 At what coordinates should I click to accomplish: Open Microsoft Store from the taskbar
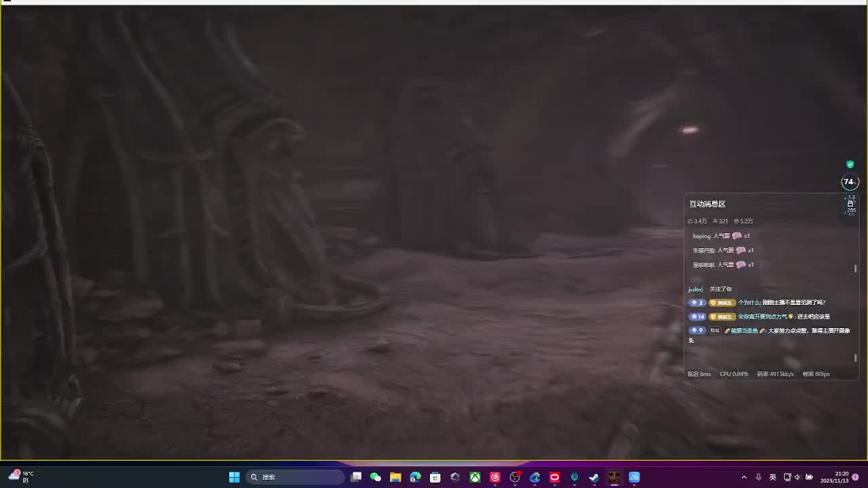[435, 477]
